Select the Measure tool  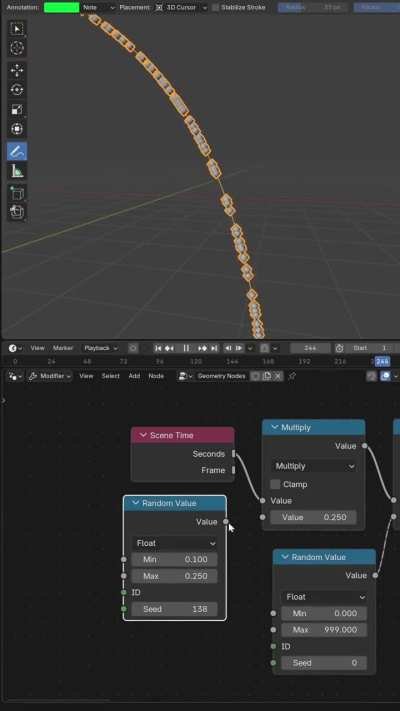click(x=17, y=171)
